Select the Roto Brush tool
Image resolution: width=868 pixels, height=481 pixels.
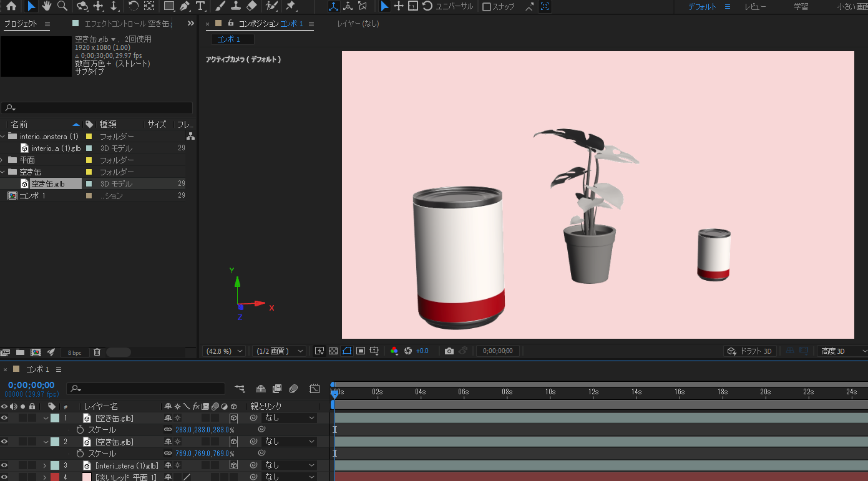click(x=270, y=7)
